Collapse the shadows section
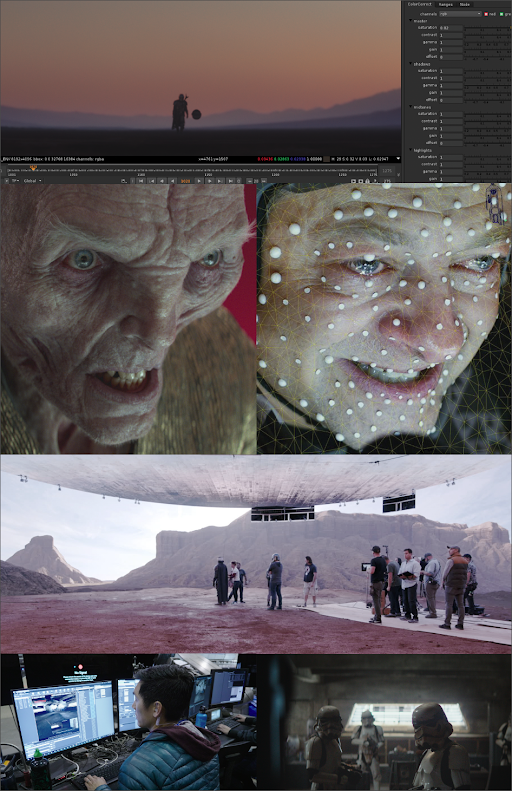The height and width of the screenshot is (791, 512). click(411, 64)
